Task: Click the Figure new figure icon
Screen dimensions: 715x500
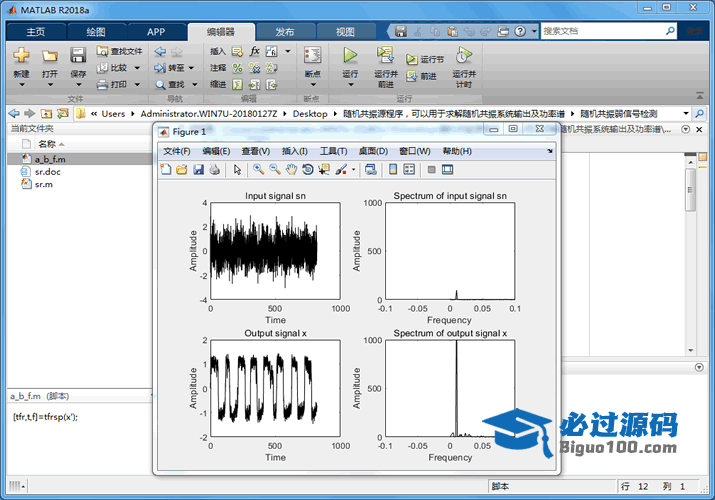Action: click(x=166, y=170)
